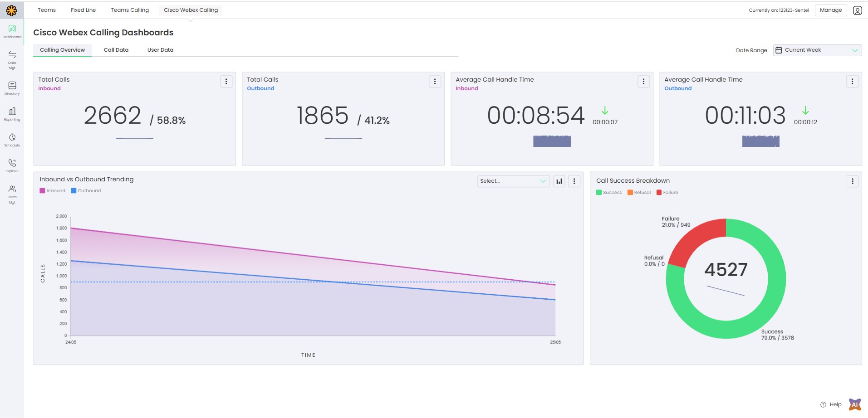Go to Reporting in the sidebar
The height and width of the screenshot is (418, 868).
point(12,114)
